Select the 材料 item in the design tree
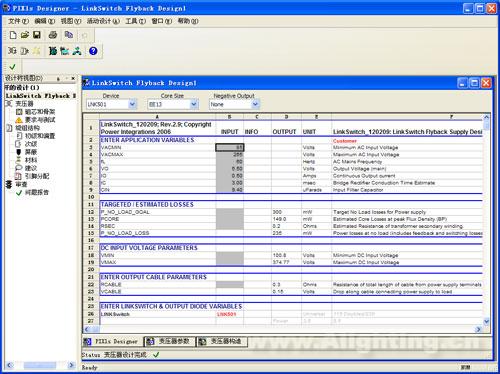The image size is (500, 374). (x=27, y=160)
